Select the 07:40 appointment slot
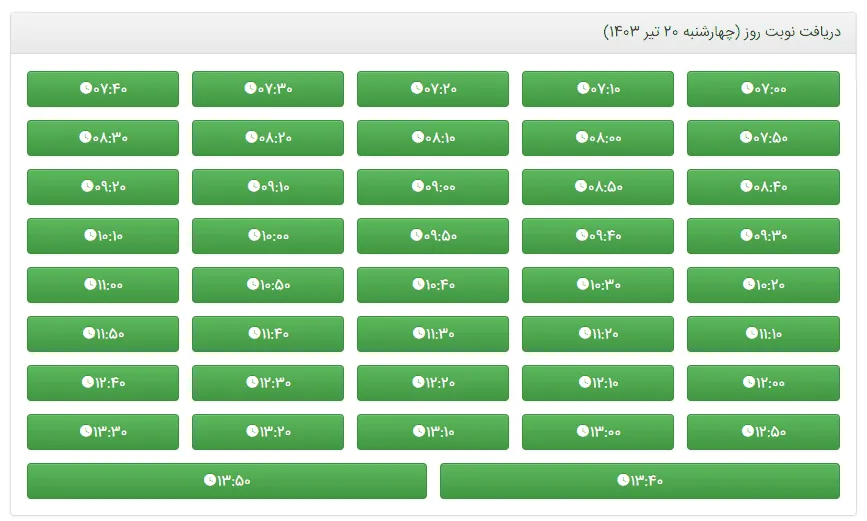This screenshot has width=867, height=521. pos(103,89)
